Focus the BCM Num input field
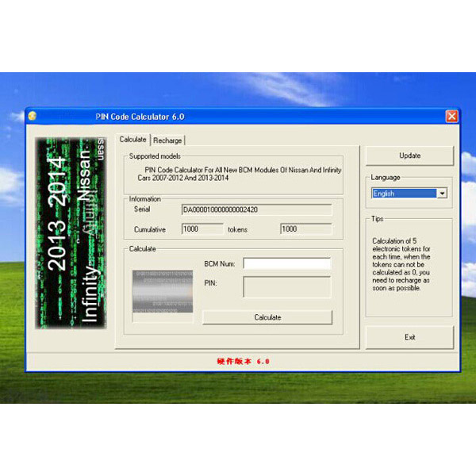Screen dimensions: 476x476 tap(286, 263)
